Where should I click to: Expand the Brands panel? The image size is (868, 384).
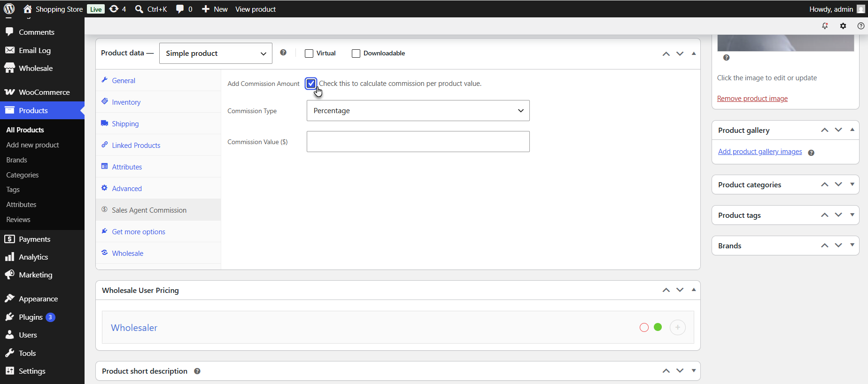(x=852, y=246)
